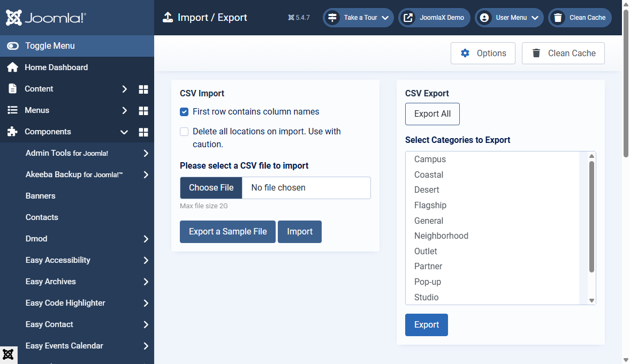Open the Options toolbar button
This screenshot has height=364, width=630.
click(483, 54)
